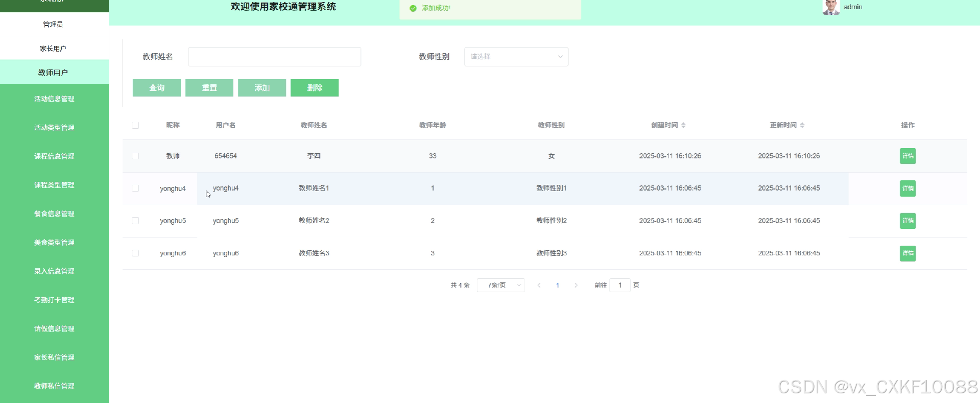Click the admin username label
This screenshot has width=980, height=403.
853,7
